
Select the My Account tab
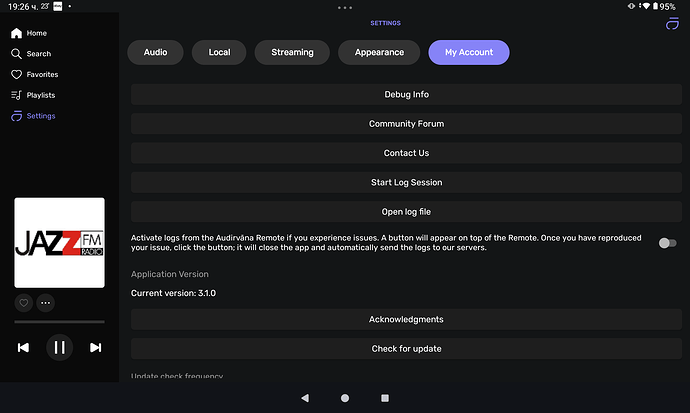click(469, 52)
